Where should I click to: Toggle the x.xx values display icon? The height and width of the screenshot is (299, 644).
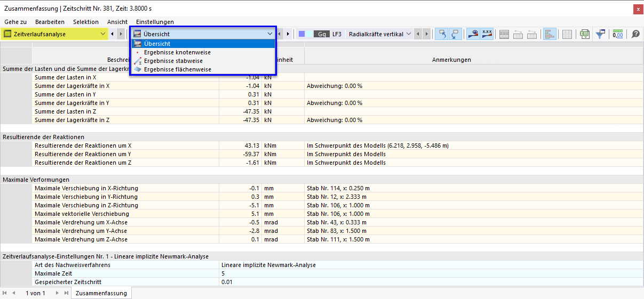487,34
